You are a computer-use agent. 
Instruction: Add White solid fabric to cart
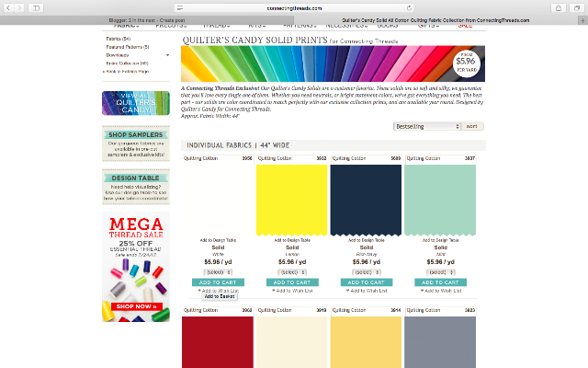pyautogui.click(x=218, y=282)
